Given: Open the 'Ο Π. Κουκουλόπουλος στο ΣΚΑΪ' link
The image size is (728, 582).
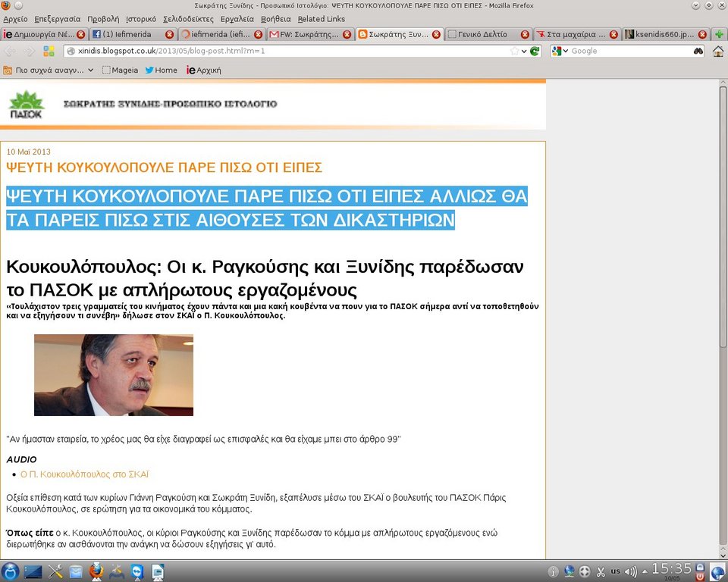Looking at the screenshot, I should point(84,474).
